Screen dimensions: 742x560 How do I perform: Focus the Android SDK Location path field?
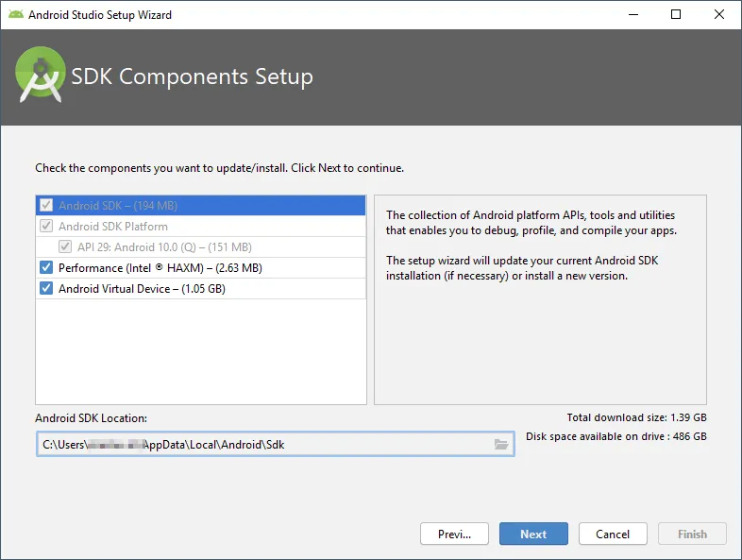276,444
